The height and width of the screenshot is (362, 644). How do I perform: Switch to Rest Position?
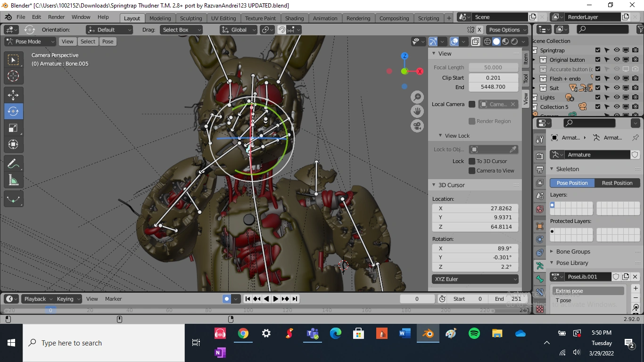618,183
